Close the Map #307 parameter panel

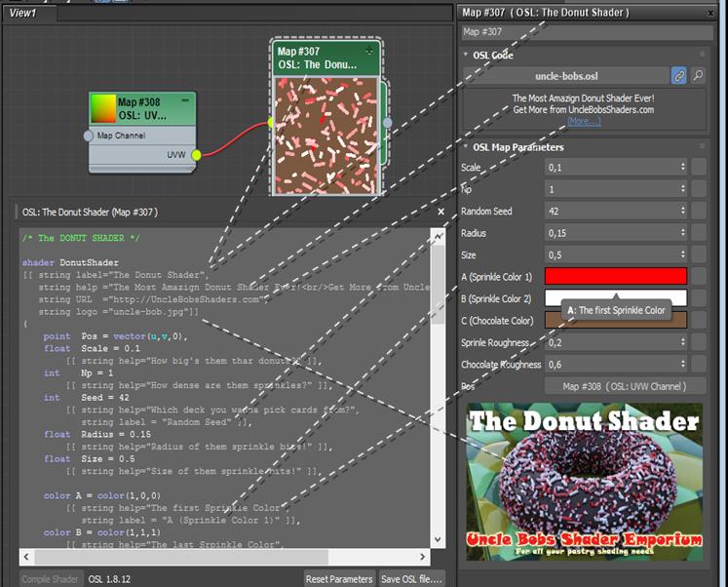710,14
